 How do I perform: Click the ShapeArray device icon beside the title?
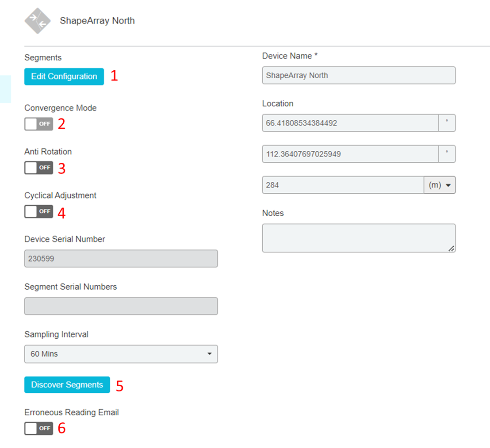pyautogui.click(x=38, y=20)
